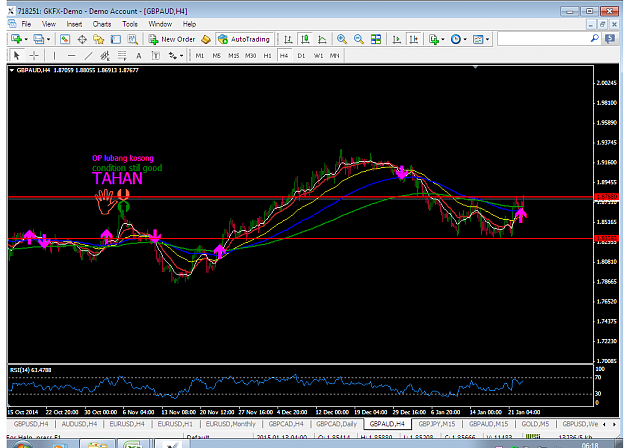Switch chart to Bar Chart style

point(288,39)
